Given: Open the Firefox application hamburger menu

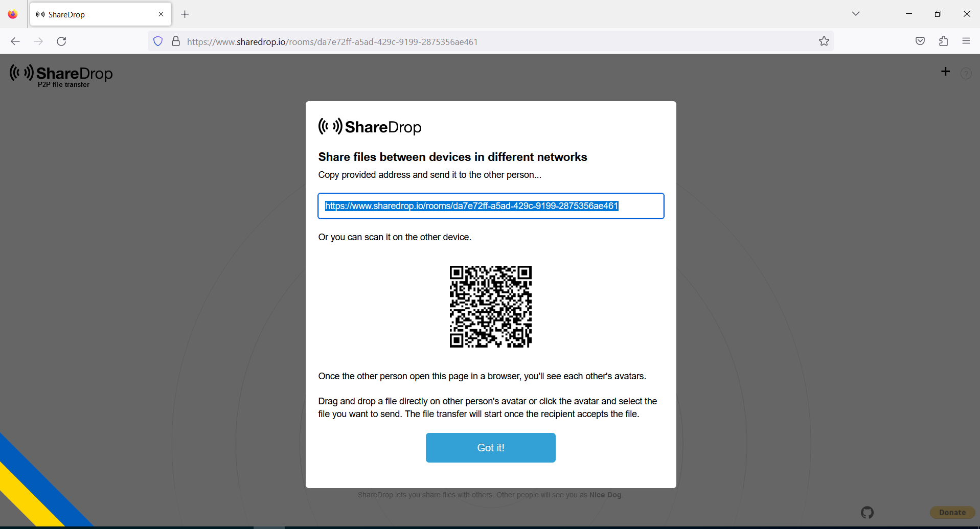Looking at the screenshot, I should (x=966, y=41).
